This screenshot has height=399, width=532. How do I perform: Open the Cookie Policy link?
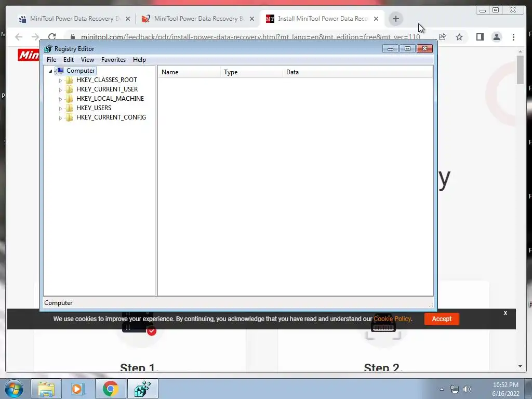[x=392, y=319]
